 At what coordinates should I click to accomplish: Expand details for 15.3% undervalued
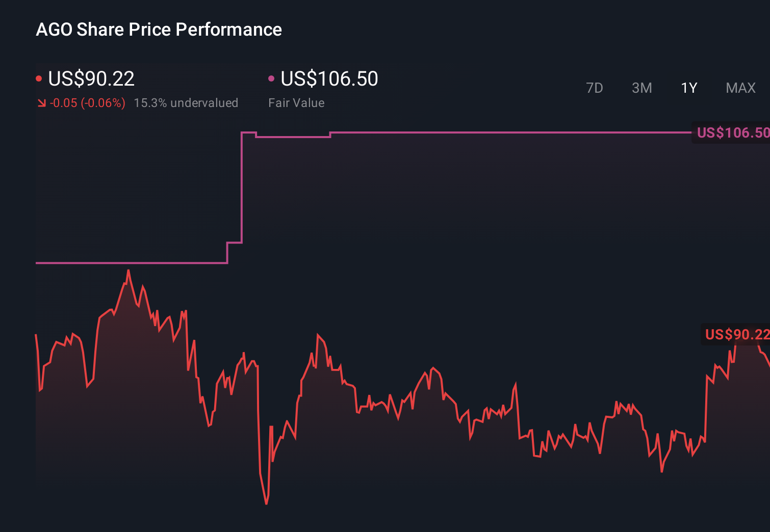pos(187,102)
